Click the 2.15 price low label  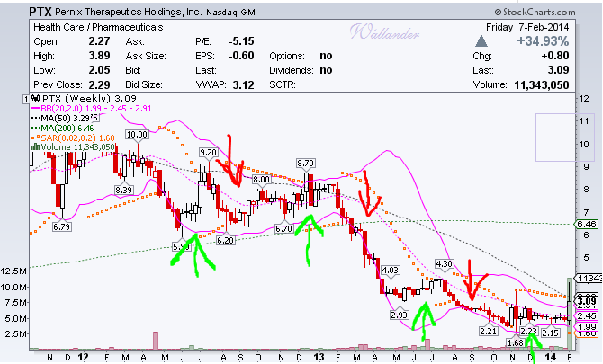click(550, 333)
